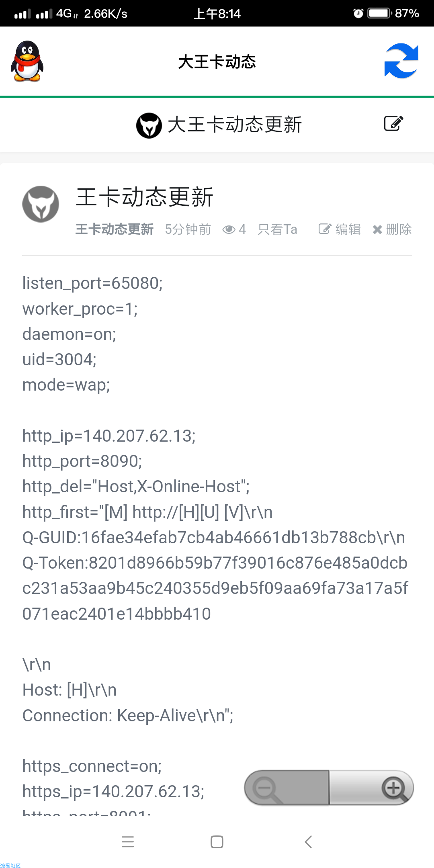This screenshot has height=868, width=434.
Task: Open the gray bull avatar of author
Action: click(41, 204)
